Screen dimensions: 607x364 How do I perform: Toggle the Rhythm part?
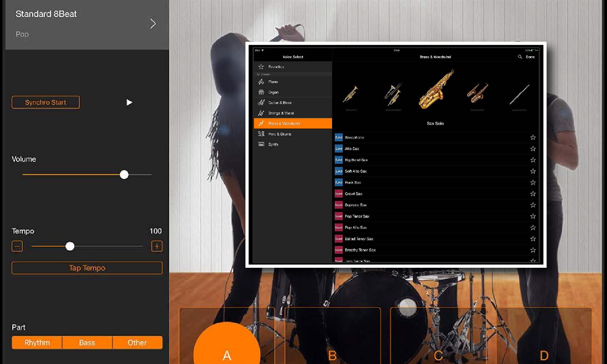point(37,343)
